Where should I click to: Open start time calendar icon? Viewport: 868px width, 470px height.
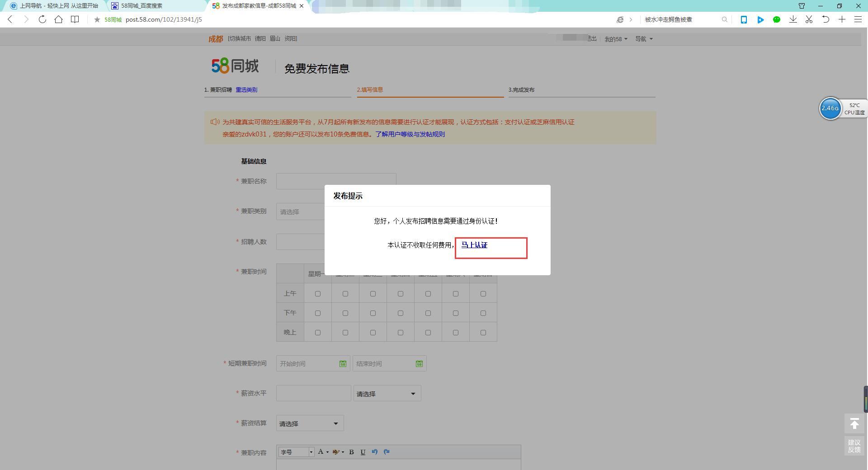tap(343, 363)
